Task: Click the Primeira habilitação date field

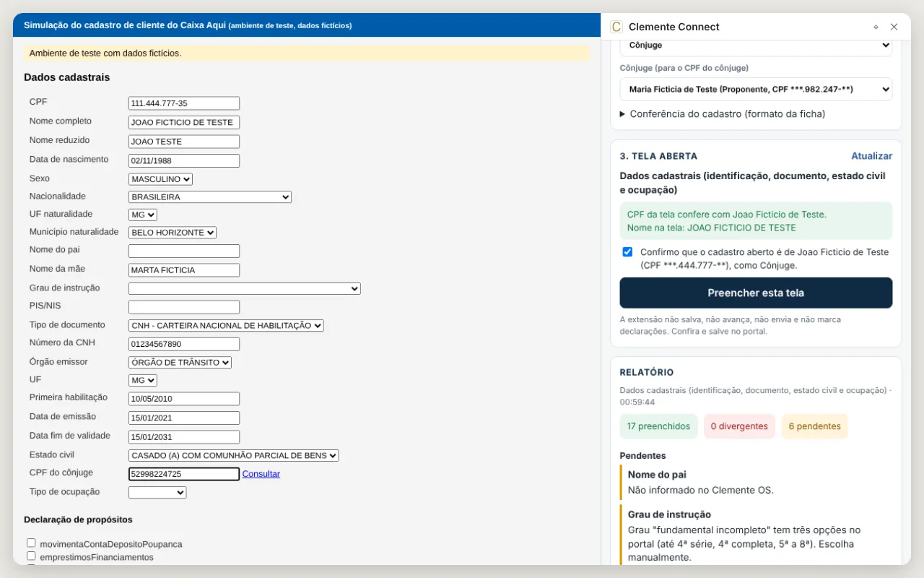Action: click(184, 399)
